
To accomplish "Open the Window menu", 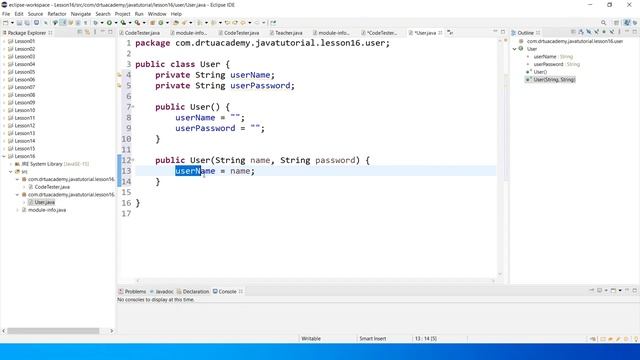I will (x=157, y=14).
